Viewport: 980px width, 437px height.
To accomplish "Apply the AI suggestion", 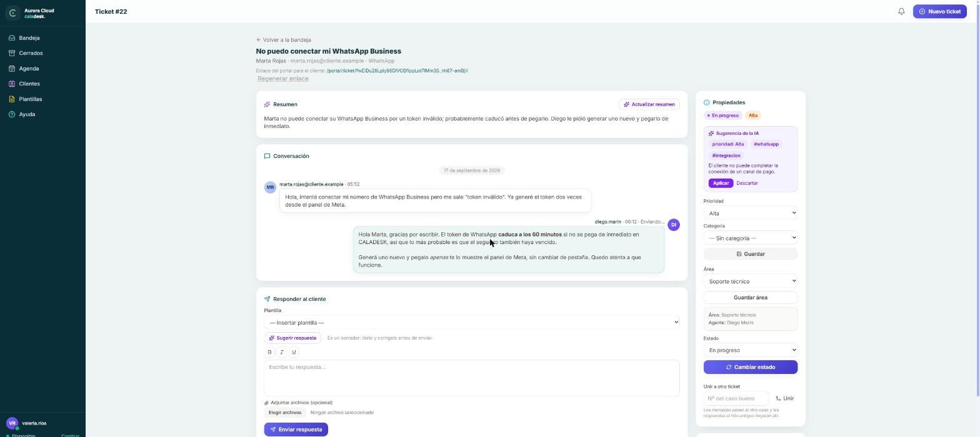I will click(x=721, y=184).
